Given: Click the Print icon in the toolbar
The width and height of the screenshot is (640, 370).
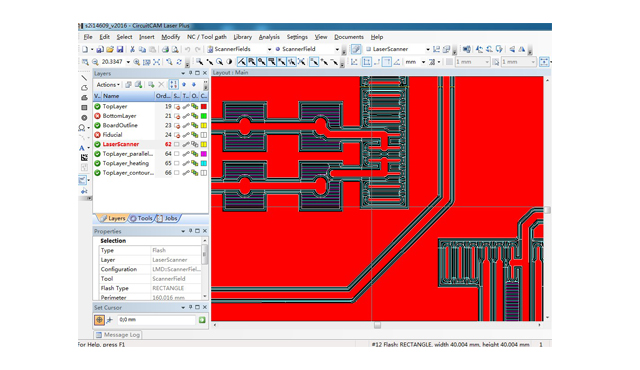Looking at the screenshot, I should 165,49.
